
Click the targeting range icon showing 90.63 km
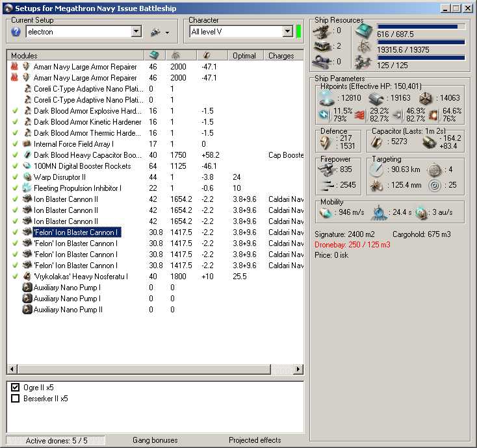click(x=377, y=169)
